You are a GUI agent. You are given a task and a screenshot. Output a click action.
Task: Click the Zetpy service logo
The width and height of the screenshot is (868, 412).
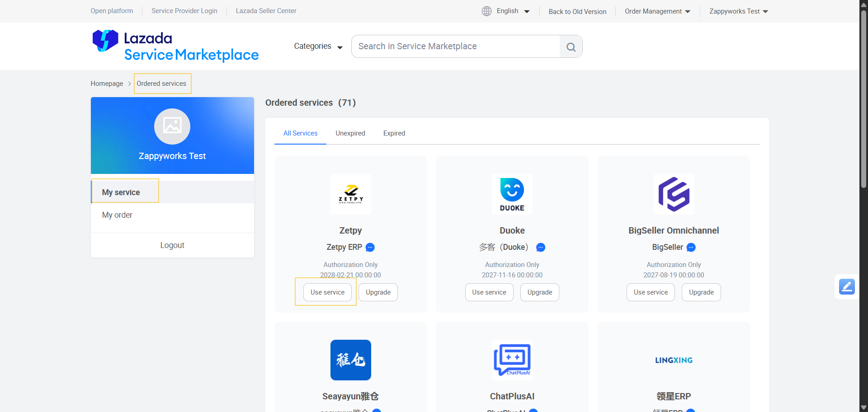(351, 194)
